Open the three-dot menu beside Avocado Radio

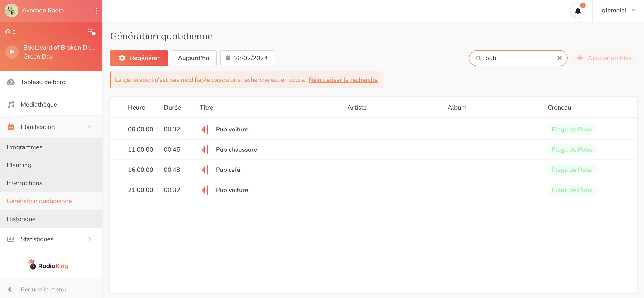tap(96, 11)
